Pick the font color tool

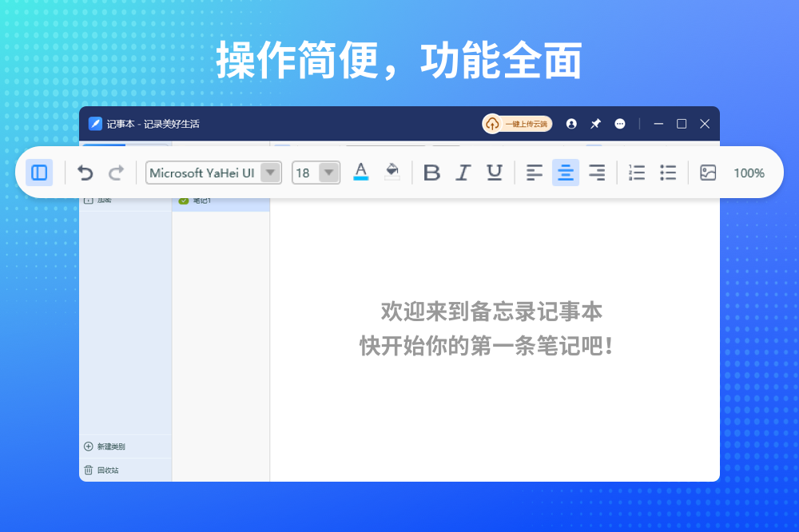361,172
